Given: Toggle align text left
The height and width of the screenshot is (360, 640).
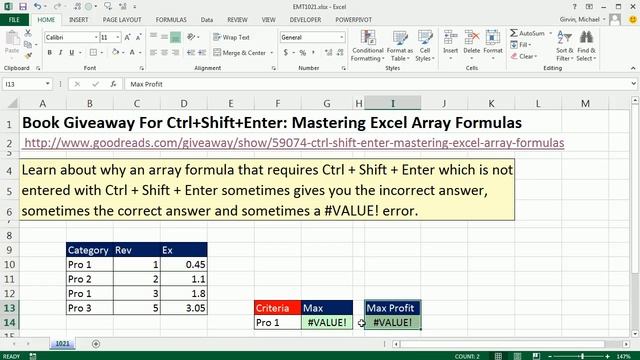Looking at the screenshot, I should [153, 52].
